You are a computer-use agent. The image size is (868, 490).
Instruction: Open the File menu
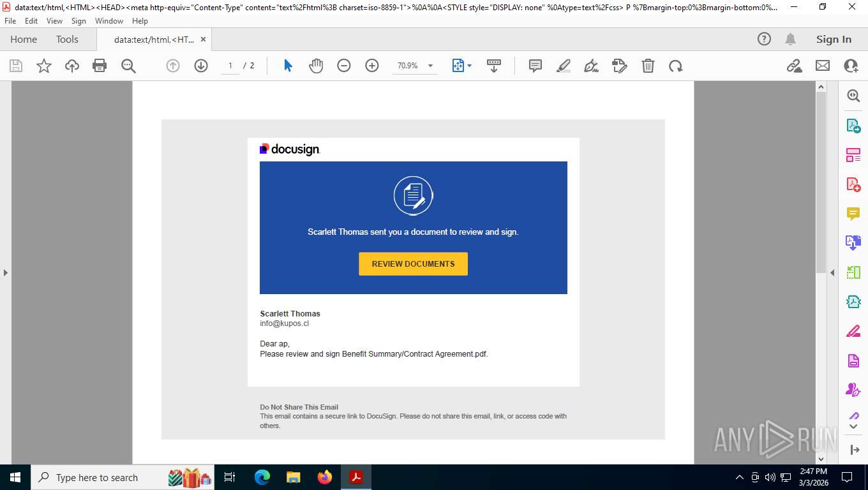(10, 21)
